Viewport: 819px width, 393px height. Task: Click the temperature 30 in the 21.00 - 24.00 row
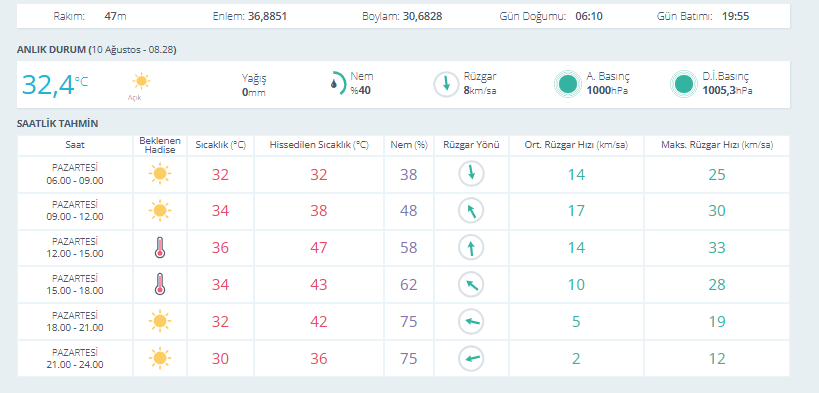[x=220, y=359]
